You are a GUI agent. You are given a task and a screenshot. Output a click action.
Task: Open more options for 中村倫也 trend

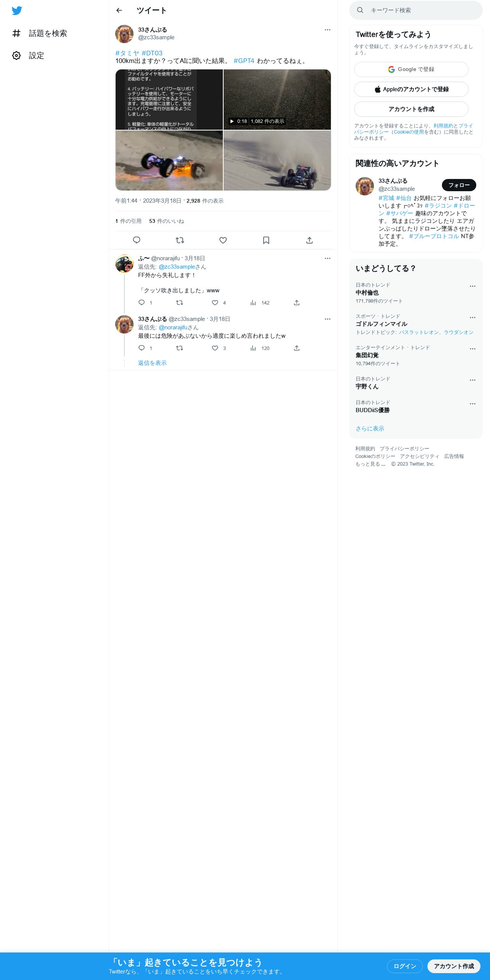472,286
